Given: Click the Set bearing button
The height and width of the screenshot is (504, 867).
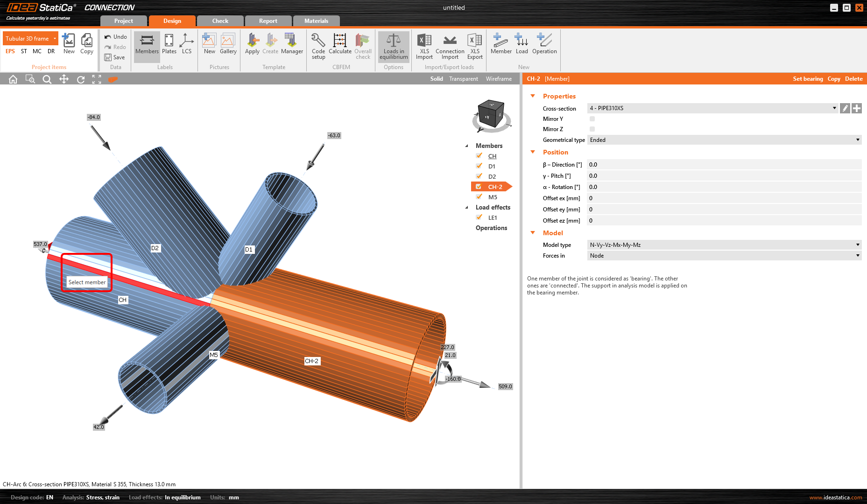Looking at the screenshot, I should (808, 79).
